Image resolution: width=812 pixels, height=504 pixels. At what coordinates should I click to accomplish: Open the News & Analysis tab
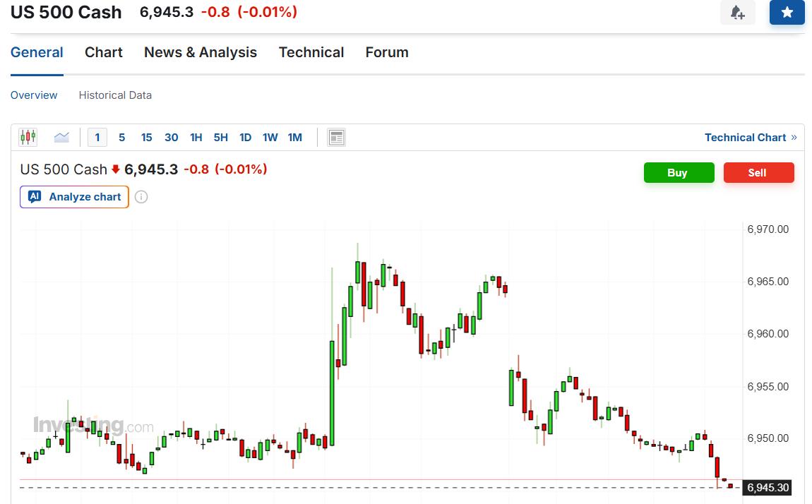(x=201, y=52)
